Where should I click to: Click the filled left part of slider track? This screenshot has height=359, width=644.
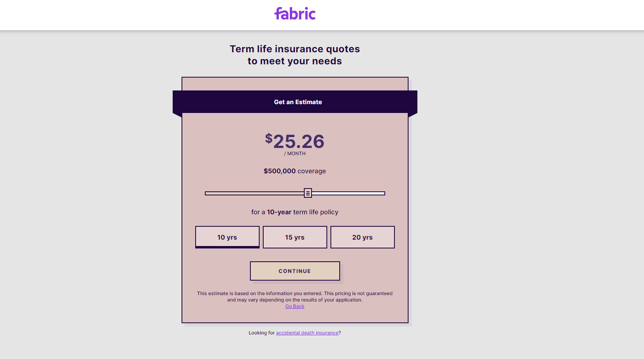254,193
